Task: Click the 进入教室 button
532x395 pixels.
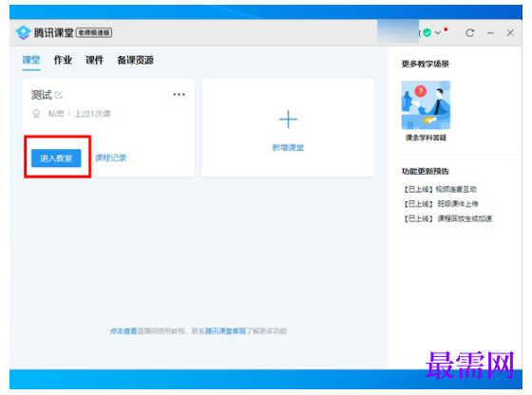Action: click(56, 158)
